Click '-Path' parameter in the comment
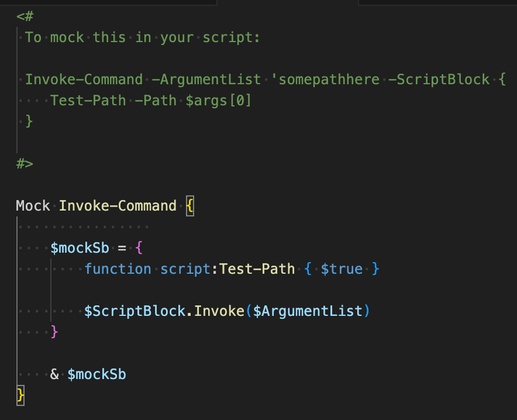Viewport: 517px width, 420px height. 156,101
